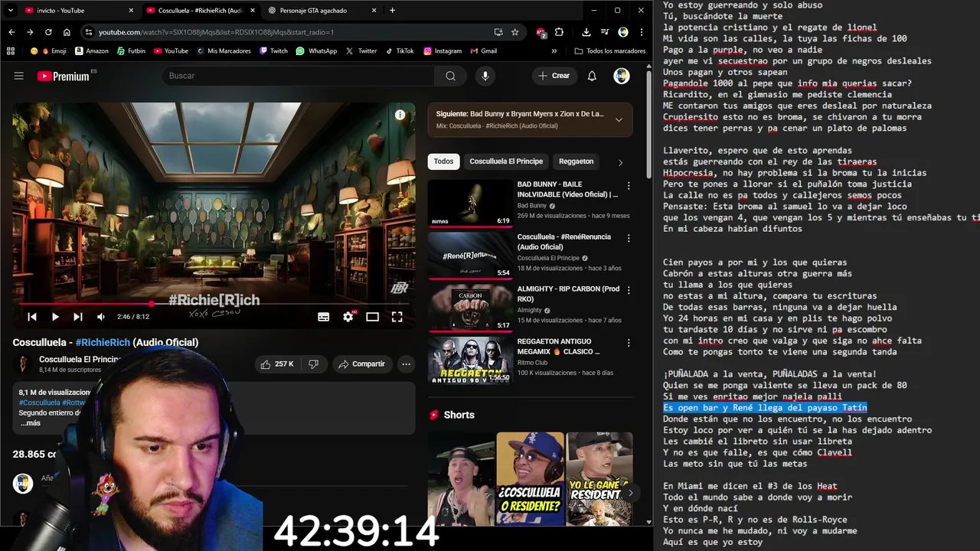
Task: Show more filter chips arrow
Action: pyautogui.click(x=620, y=162)
